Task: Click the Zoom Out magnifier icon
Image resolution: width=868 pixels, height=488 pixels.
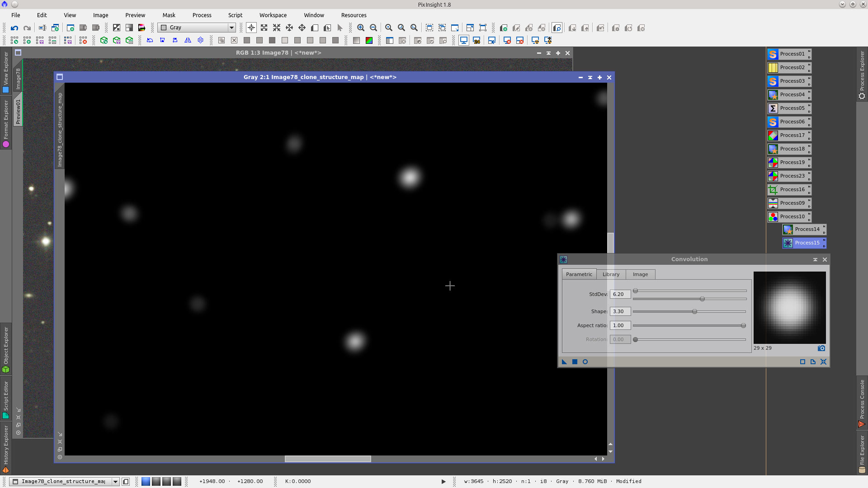Action: point(373,28)
